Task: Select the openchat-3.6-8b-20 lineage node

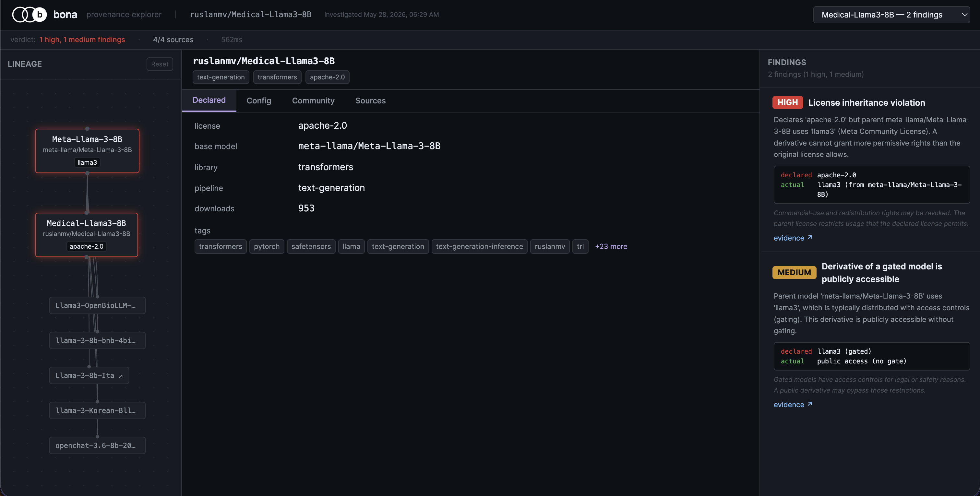Action: click(97, 445)
